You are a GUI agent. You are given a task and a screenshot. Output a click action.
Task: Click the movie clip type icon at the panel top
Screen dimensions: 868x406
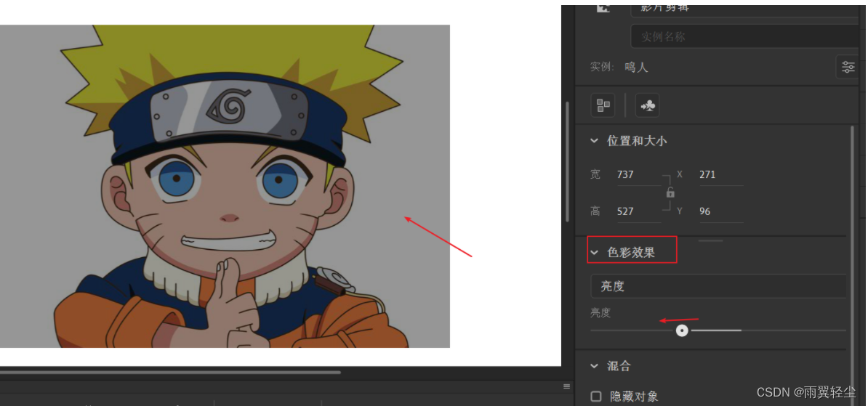(x=603, y=8)
